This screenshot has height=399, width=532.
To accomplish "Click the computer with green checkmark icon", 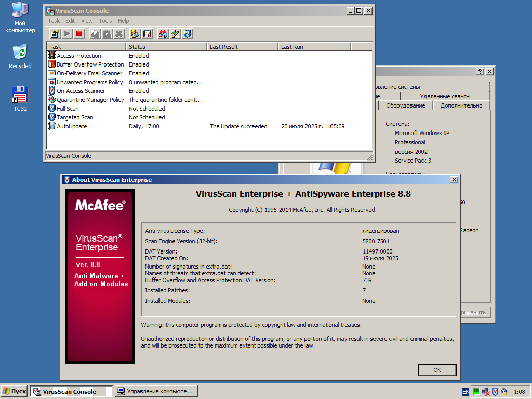I will (175, 34).
